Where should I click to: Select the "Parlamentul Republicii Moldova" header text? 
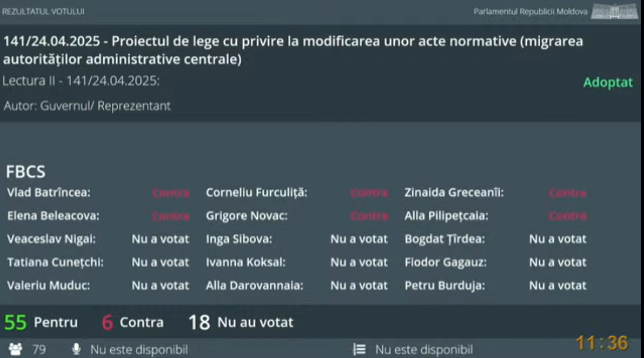click(x=530, y=11)
